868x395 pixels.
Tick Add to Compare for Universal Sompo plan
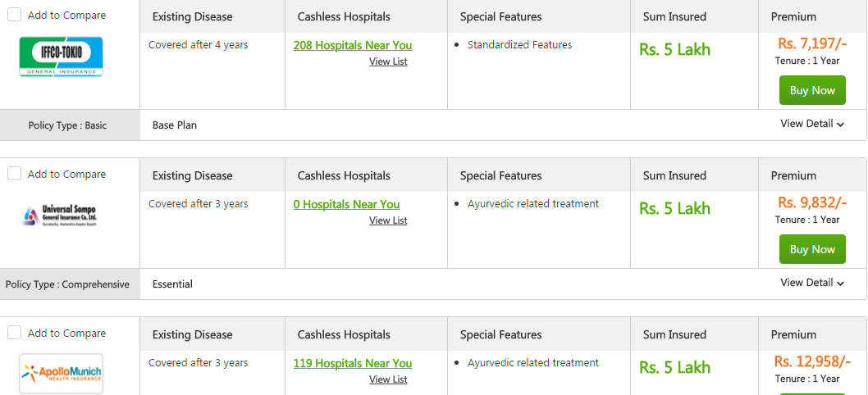click(15, 174)
